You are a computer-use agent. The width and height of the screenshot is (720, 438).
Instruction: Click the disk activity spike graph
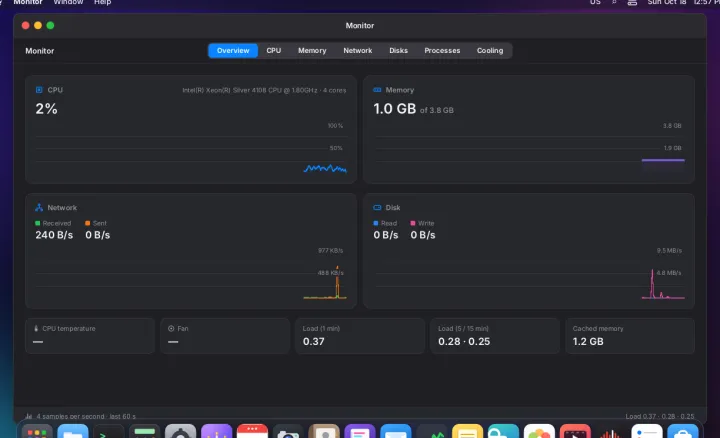pyautogui.click(x=663, y=284)
